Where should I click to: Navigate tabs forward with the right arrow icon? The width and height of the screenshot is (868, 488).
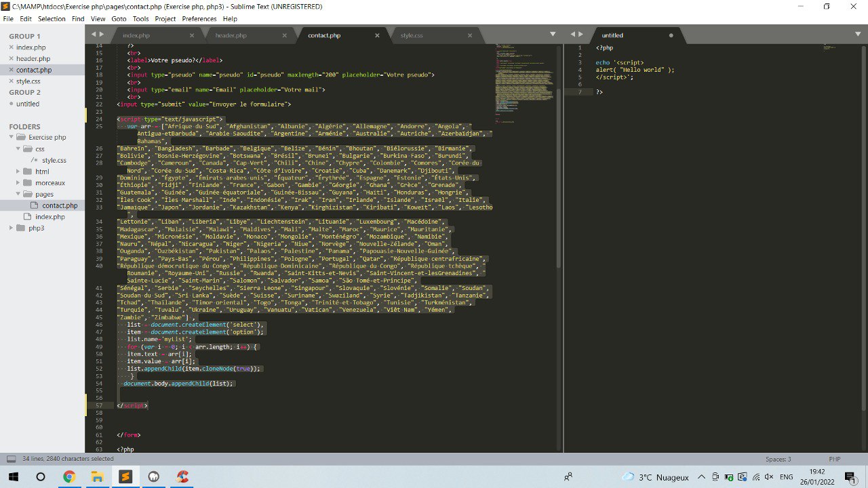(x=102, y=34)
